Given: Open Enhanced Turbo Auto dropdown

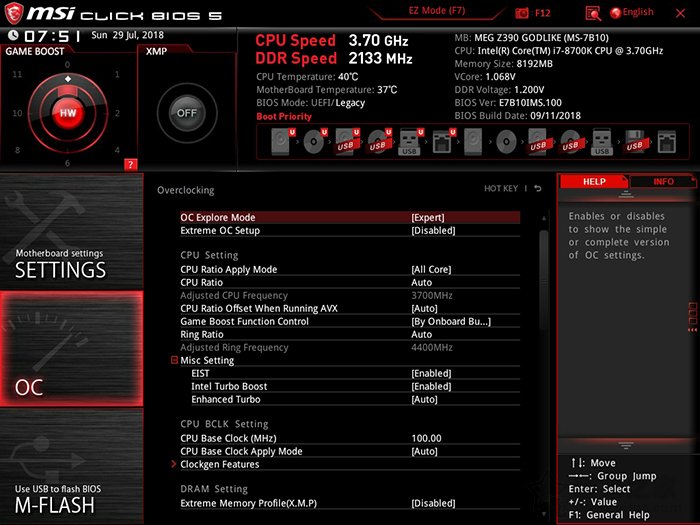Looking at the screenshot, I should point(424,399).
